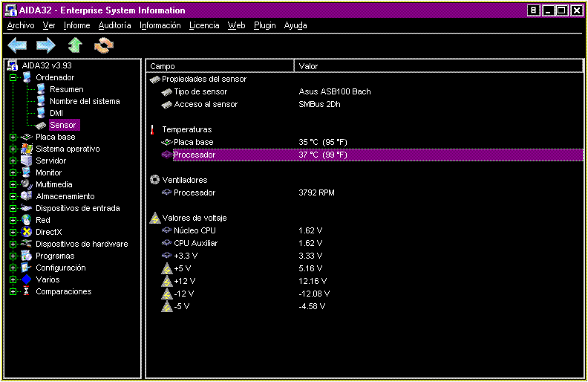Select the Placa base temperature row
This screenshot has height=382, width=588.
pos(366,142)
